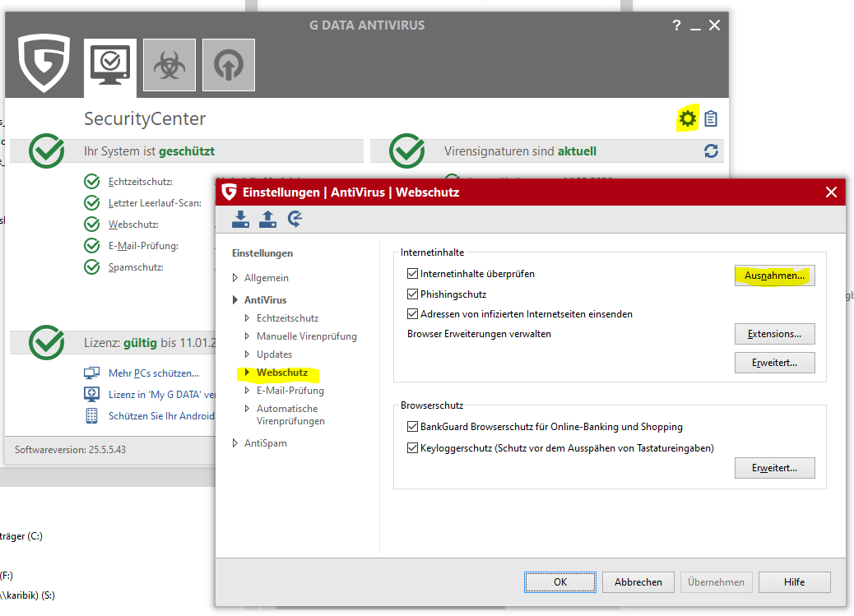
Task: Open the 'Schützen Sie Ihr Android' link
Action: click(x=161, y=415)
